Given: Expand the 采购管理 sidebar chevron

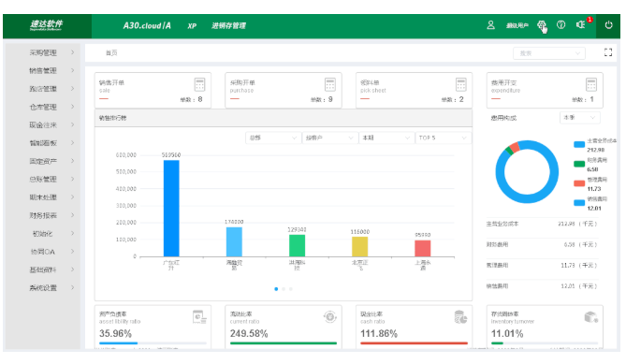Looking at the screenshot, I should point(72,52).
